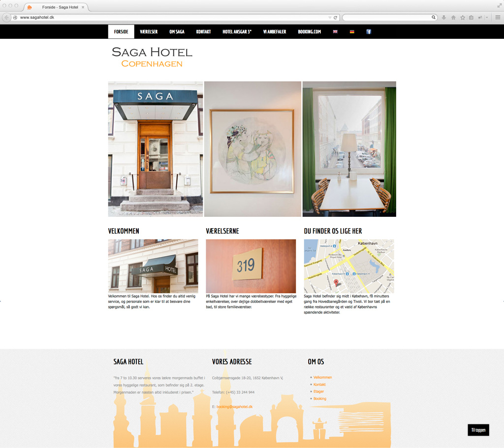Select the Forside - Saga Hotel browser tab
This screenshot has width=504, height=448.
(56, 7)
